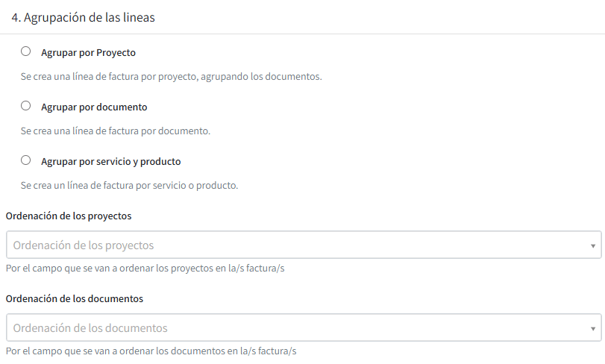
Task: Select the Agrupar por documento radio button
Action: click(26, 106)
